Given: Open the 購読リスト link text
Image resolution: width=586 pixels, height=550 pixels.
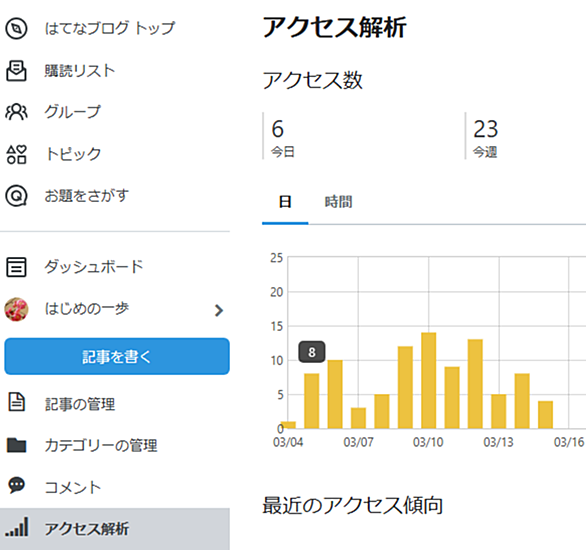Looking at the screenshot, I should [80, 71].
